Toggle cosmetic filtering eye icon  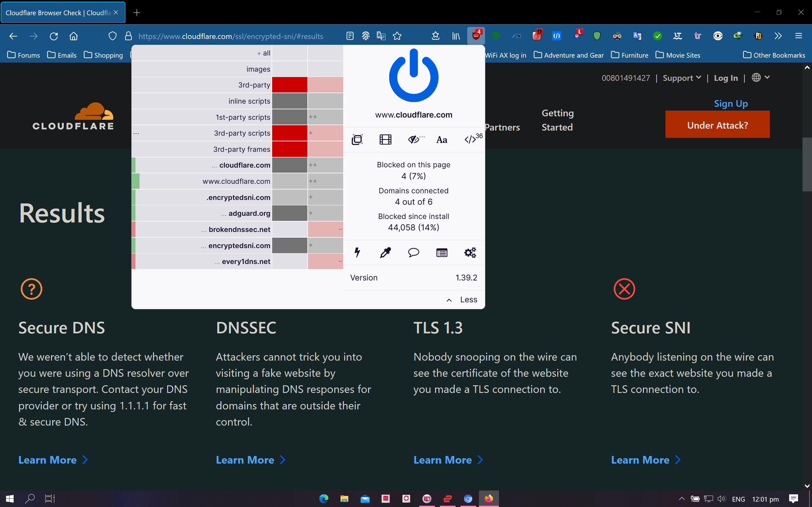click(414, 139)
